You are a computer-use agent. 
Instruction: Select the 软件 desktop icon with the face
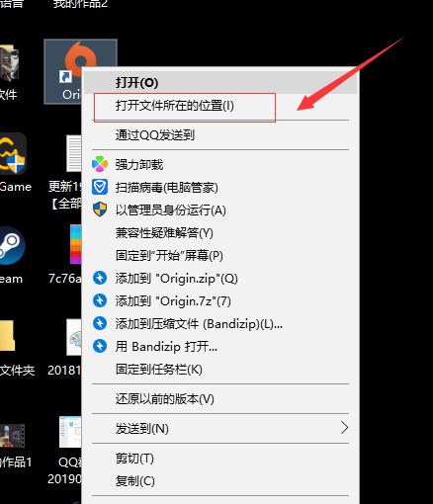(9, 63)
